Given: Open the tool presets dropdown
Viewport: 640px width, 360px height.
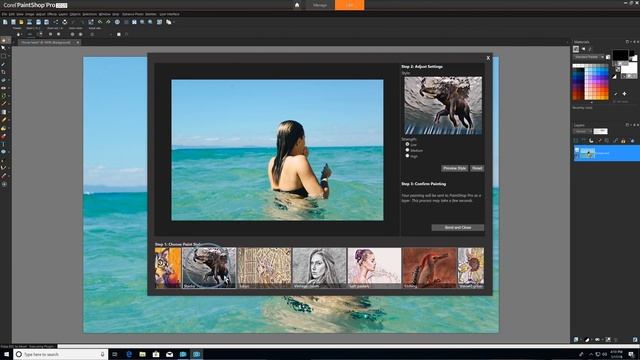Looking at the screenshot, I should pyautogui.click(x=19, y=34).
